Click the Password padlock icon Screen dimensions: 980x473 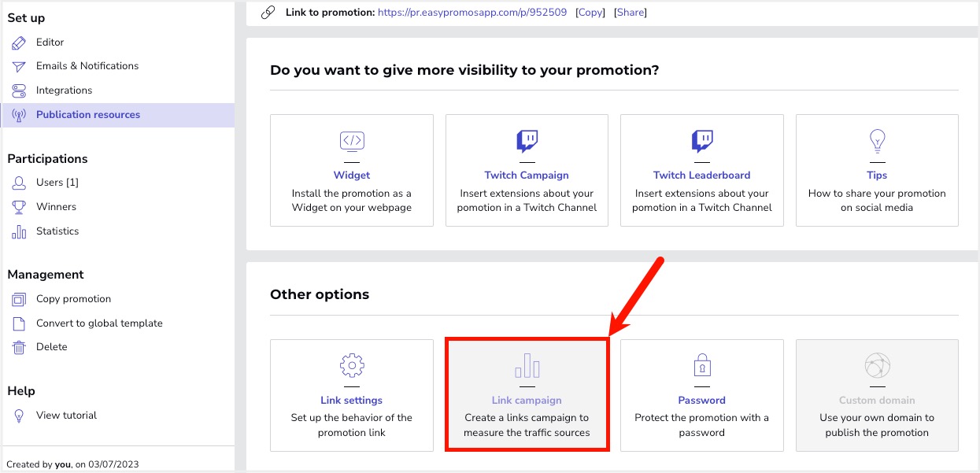701,366
